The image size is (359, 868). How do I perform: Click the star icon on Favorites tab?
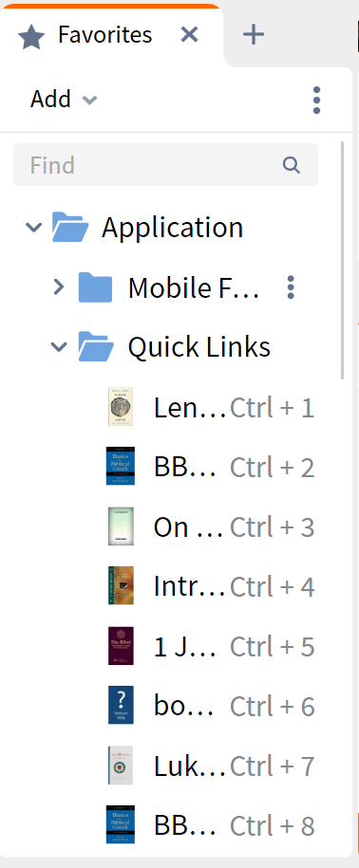[x=31, y=35]
